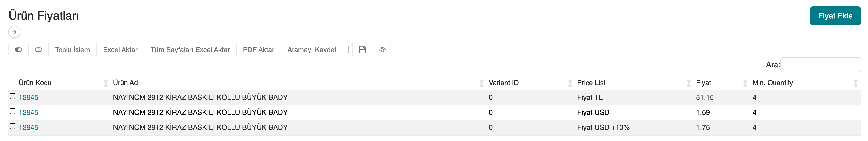
Task: Sort by the Variant ID column icon
Action: tap(570, 83)
